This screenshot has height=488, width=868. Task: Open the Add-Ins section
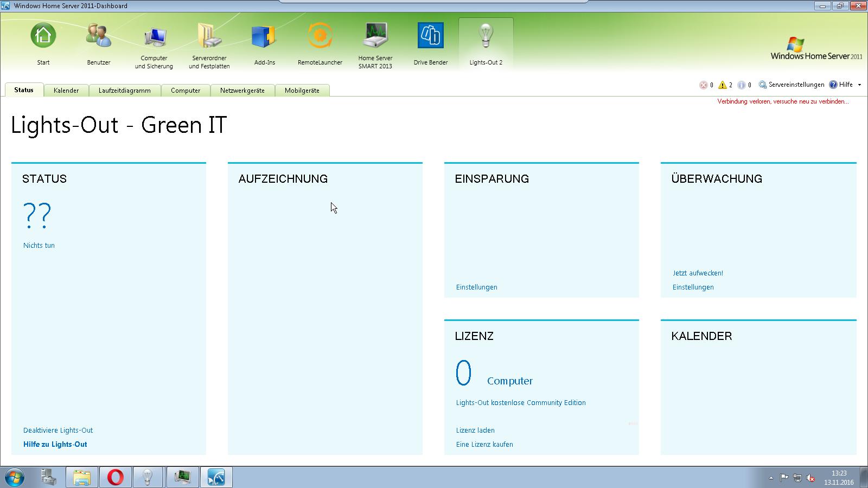click(265, 45)
